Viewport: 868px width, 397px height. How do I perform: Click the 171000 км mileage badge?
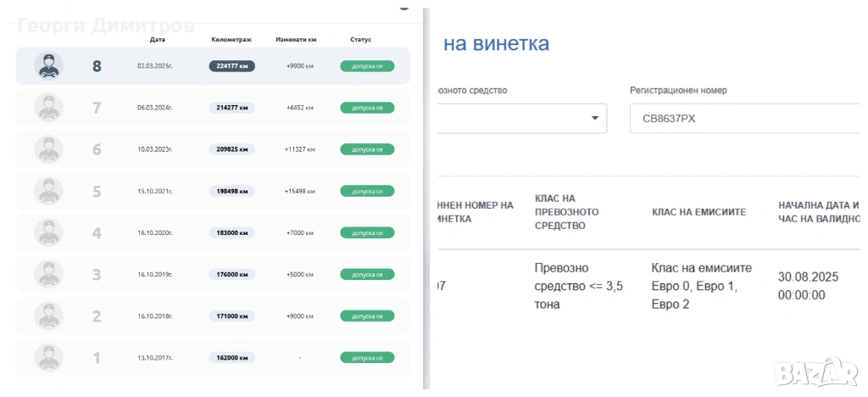(232, 316)
